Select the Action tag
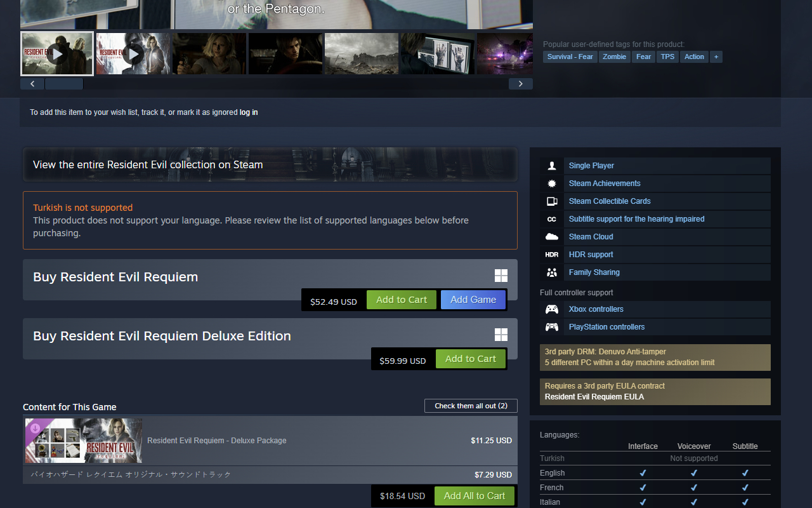This screenshot has width=812, height=508. click(x=694, y=57)
